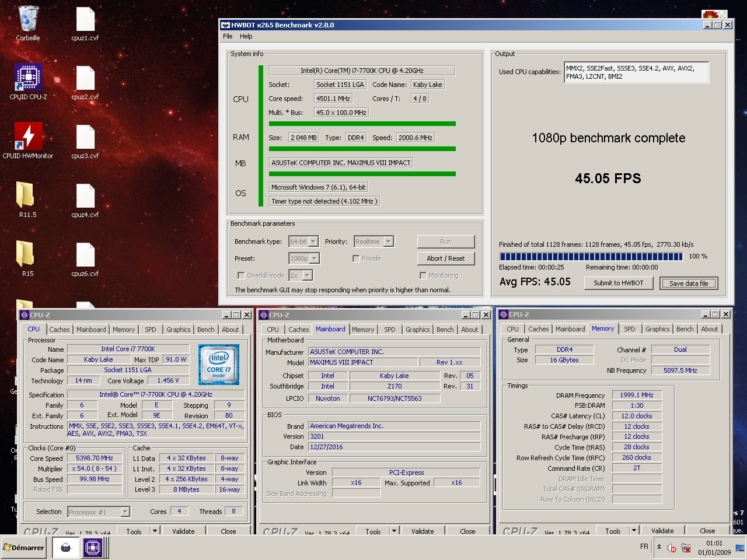Screen dimensions: 747x560
Task: Open the File menu in HWBOT
Action: 228,36
